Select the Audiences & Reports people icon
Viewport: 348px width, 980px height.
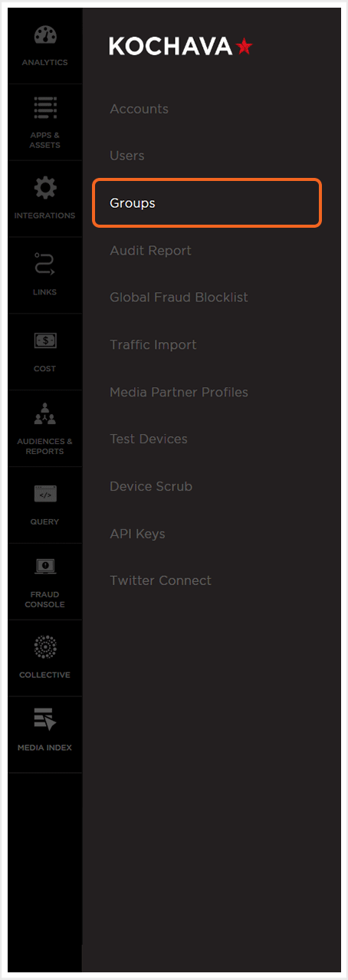[x=44, y=415]
